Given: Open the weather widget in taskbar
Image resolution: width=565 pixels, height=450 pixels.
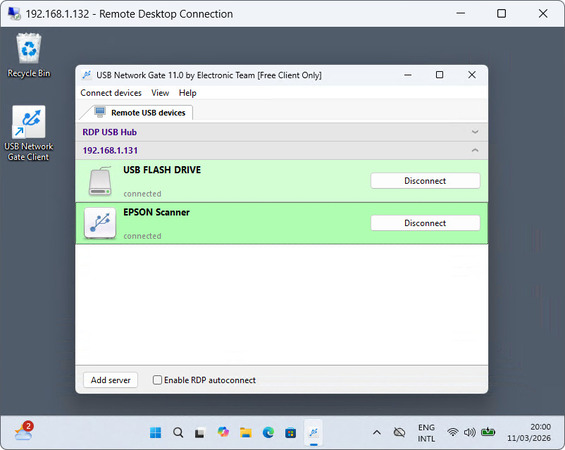Looking at the screenshot, I should 24,431.
